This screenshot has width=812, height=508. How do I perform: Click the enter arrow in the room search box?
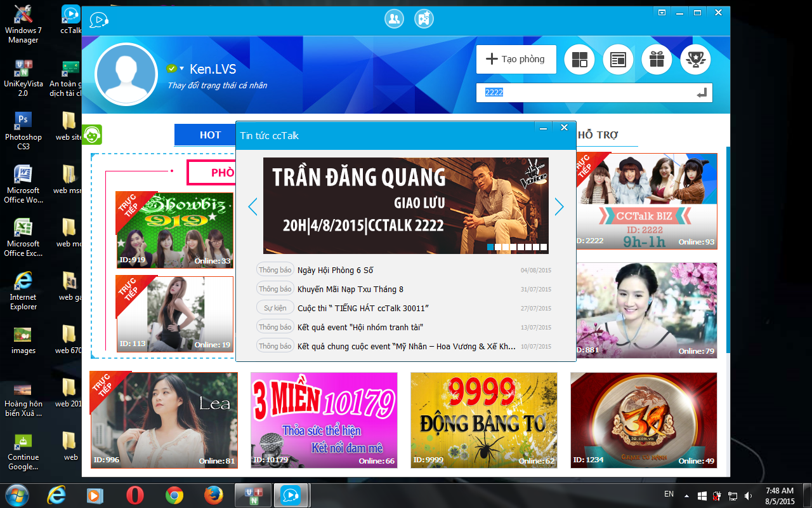[701, 93]
